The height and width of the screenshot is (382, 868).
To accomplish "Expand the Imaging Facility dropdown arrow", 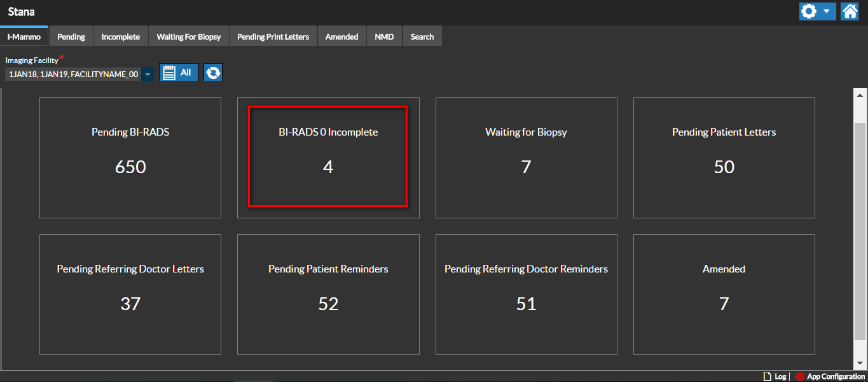I will 148,74.
